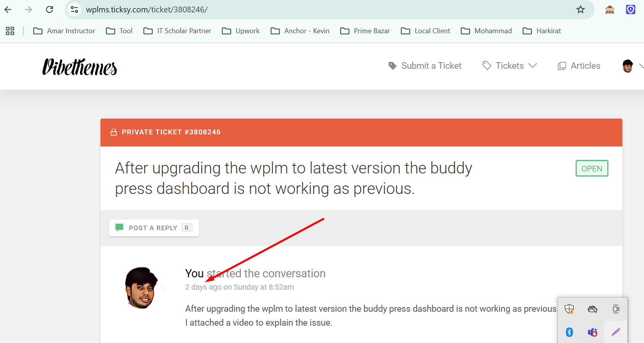Click the Articles pages icon
Image resolution: width=644 pixels, height=343 pixels.
coord(562,66)
